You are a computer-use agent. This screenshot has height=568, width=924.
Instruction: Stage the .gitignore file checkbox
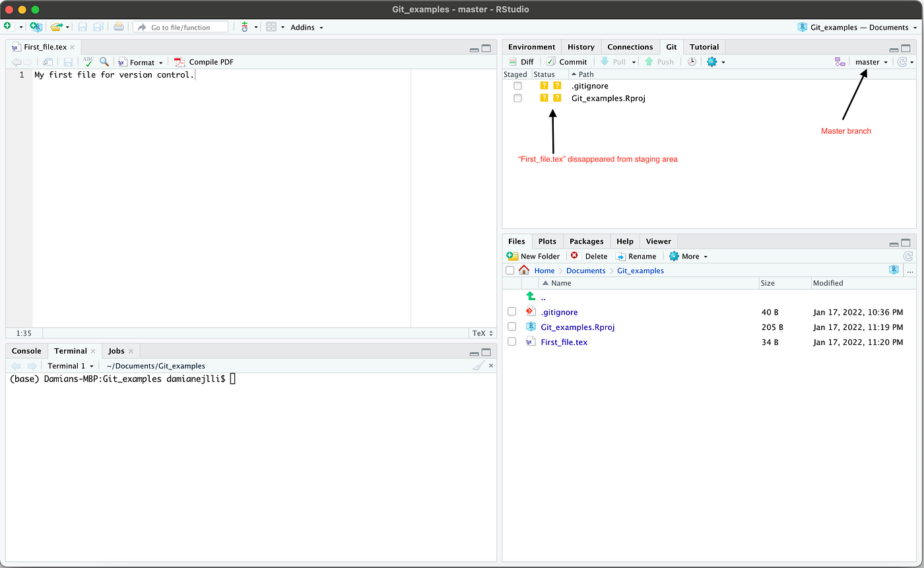point(517,86)
